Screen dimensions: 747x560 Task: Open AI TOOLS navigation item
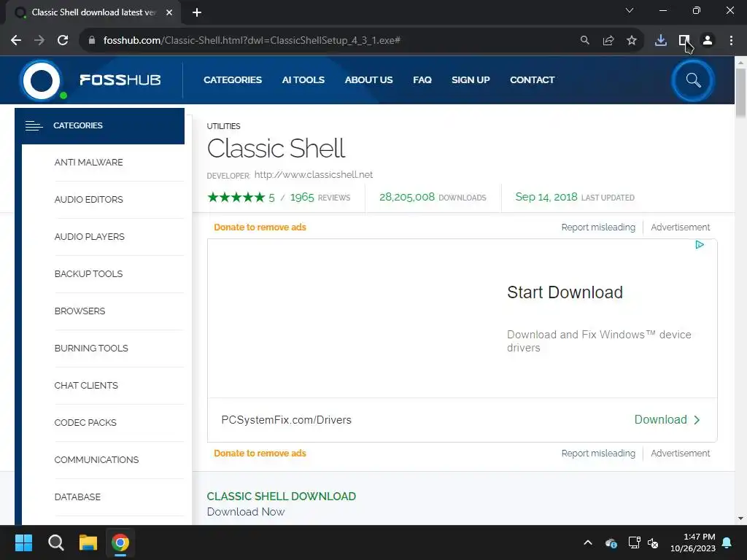(303, 80)
